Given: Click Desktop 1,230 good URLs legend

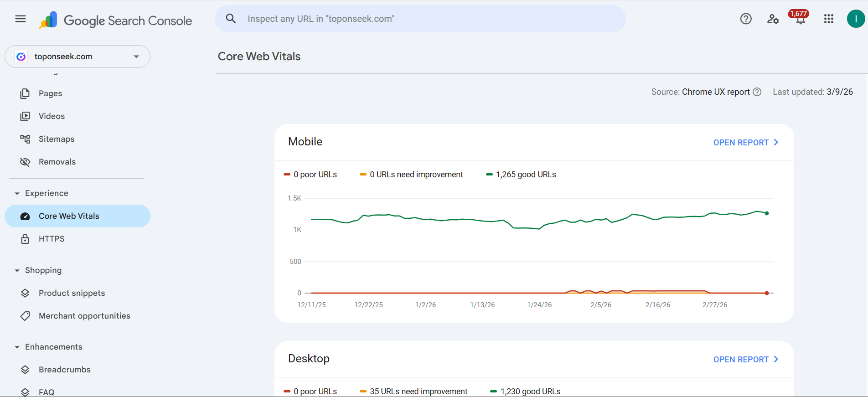Looking at the screenshot, I should 525,392.
